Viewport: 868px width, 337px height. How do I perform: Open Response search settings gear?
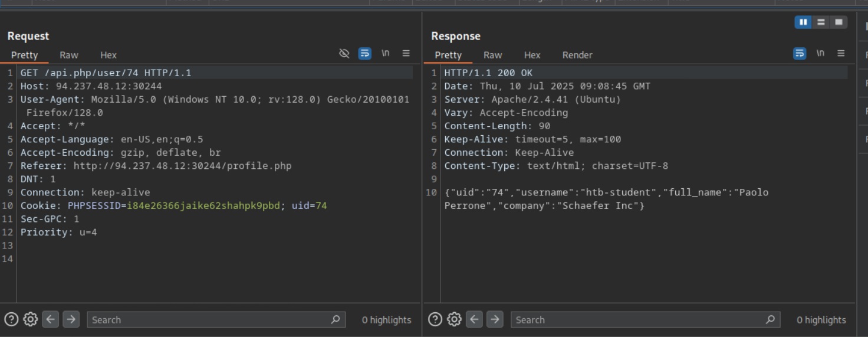454,319
